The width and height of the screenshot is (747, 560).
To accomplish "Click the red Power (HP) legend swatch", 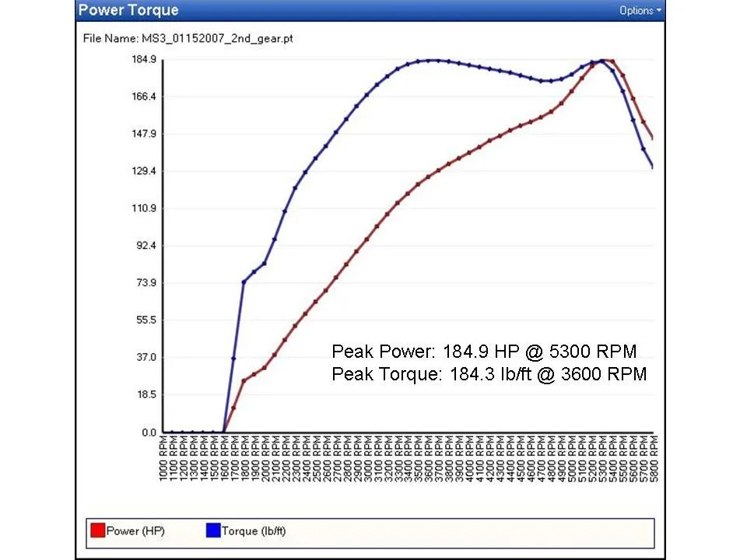I will click(97, 530).
